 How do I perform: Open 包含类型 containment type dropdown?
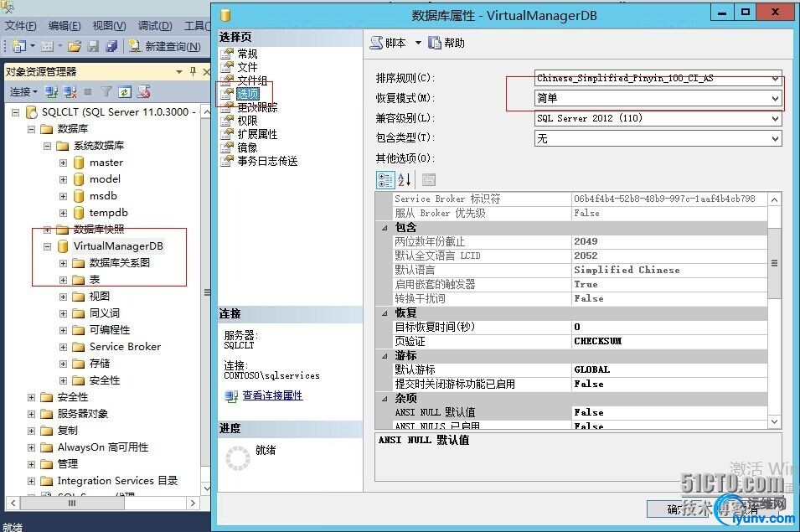pyautogui.click(x=775, y=138)
